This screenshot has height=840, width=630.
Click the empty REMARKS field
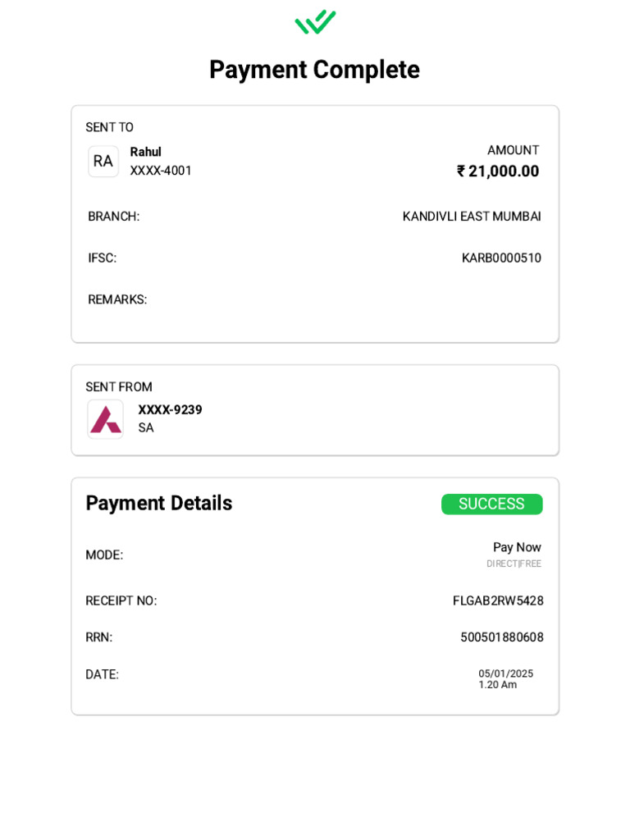point(315,299)
